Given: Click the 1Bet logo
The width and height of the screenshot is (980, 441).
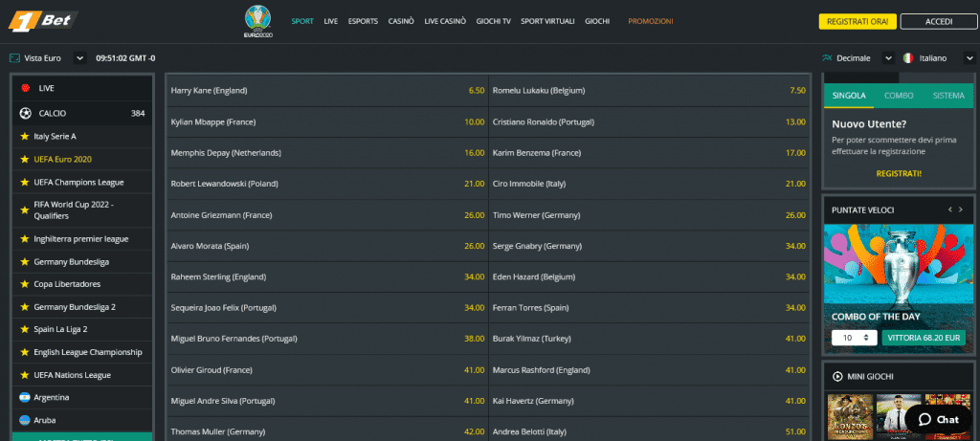Looking at the screenshot, I should pos(42,21).
